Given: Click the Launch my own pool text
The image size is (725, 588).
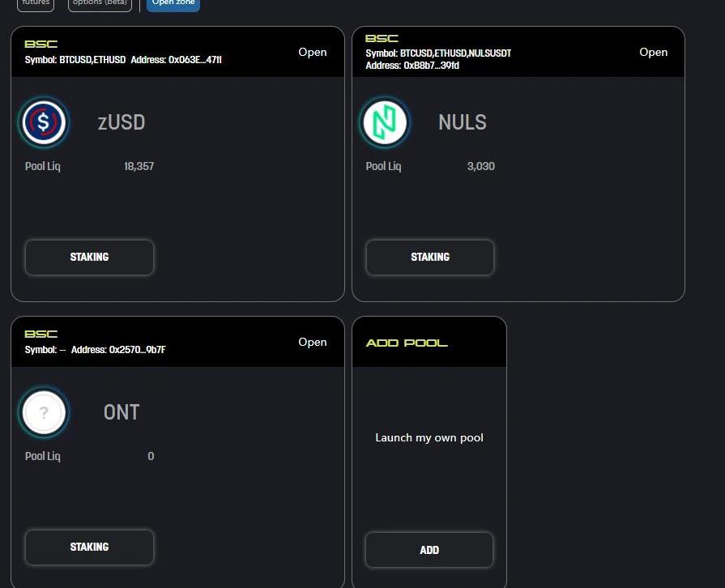Looking at the screenshot, I should click(429, 437).
